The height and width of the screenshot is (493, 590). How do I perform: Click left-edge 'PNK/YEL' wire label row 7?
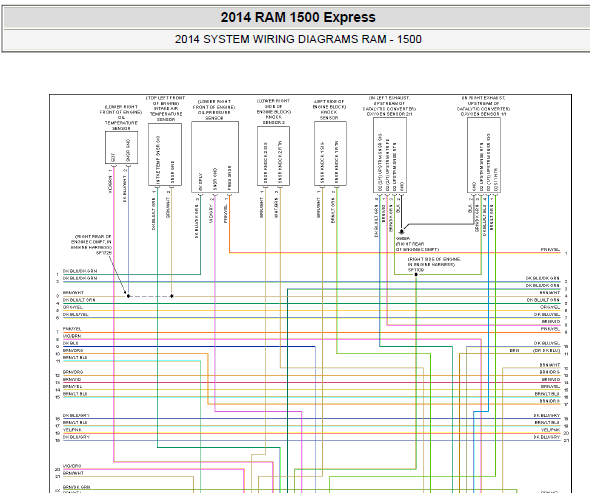tap(72, 329)
